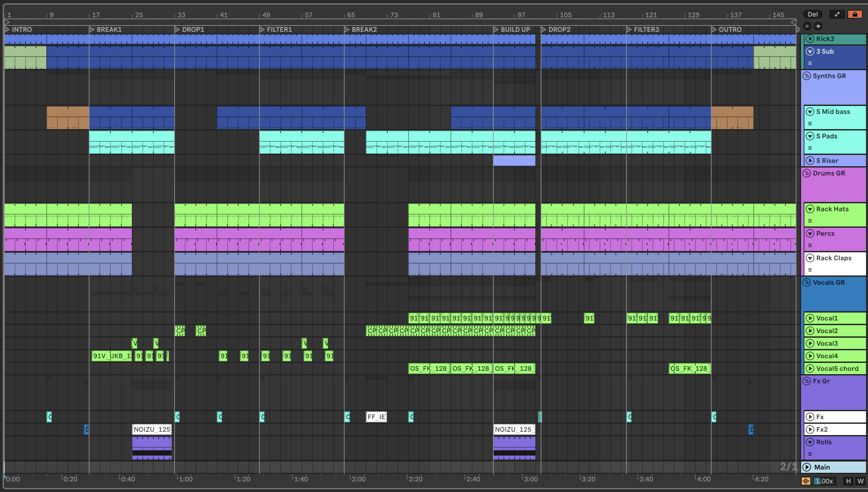Unfold the Vocal5 chord track
This screenshot has height=492, width=868.
coord(810,369)
